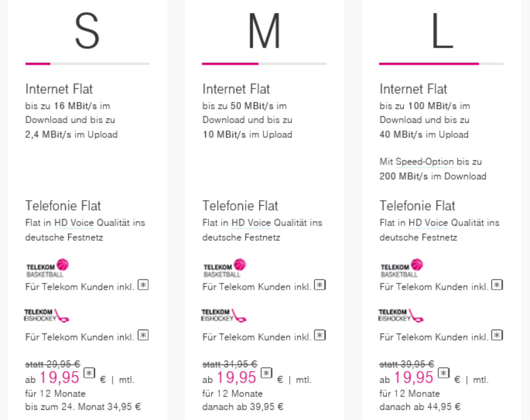This screenshot has width=530, height=420.
Task: Click the Telekom Basketball logo in S plan
Action: point(47,268)
